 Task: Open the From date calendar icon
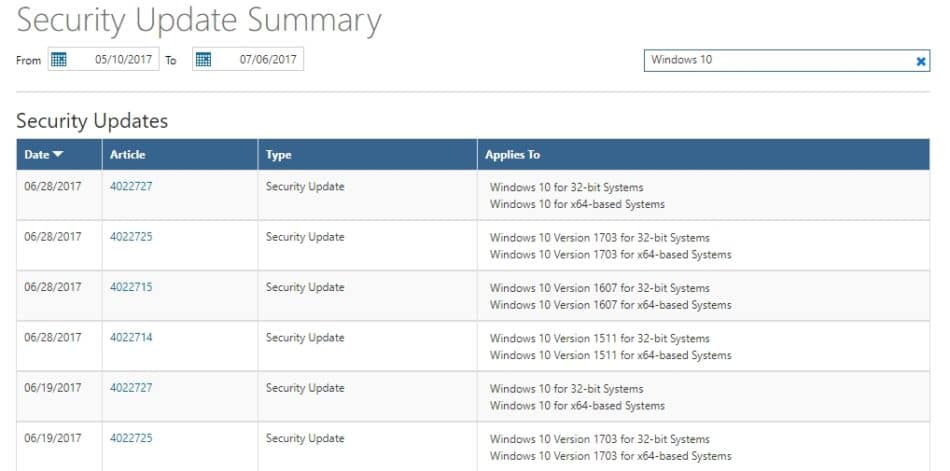59,59
